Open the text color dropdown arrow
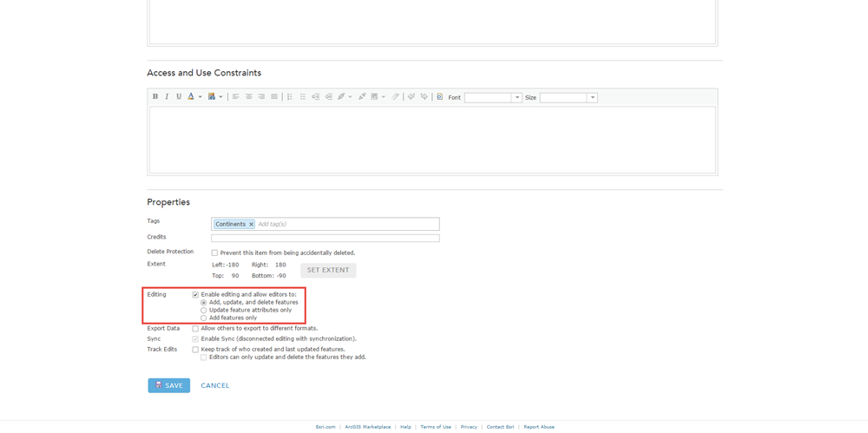 click(x=201, y=97)
